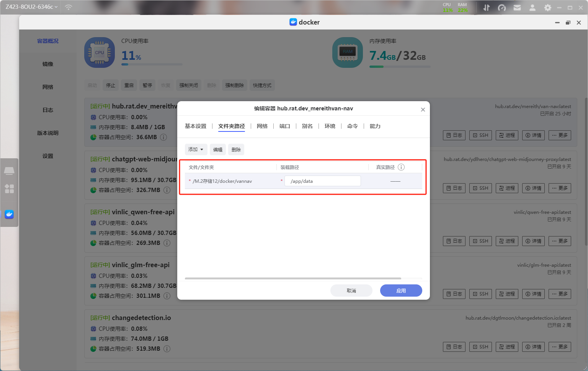Click info icon next to 269.3MB
588x371 pixels.
pos(167,243)
